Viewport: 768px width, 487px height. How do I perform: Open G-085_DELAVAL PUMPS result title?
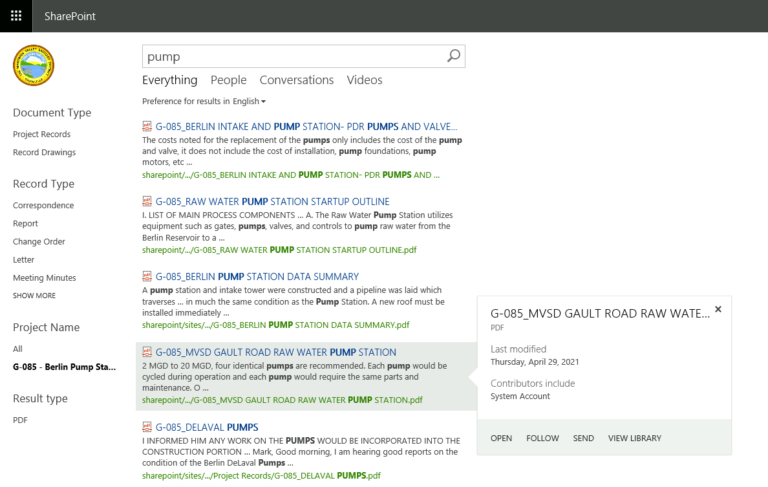[x=207, y=427]
